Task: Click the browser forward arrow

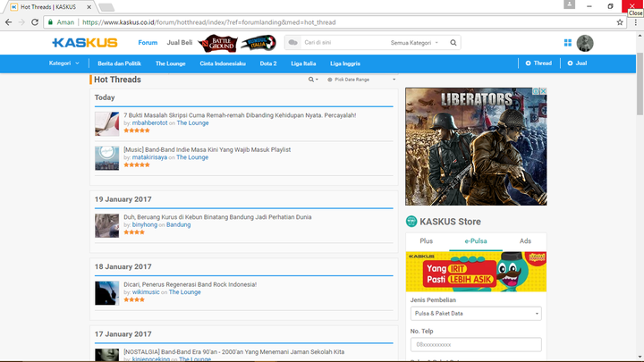Action: 21,22
